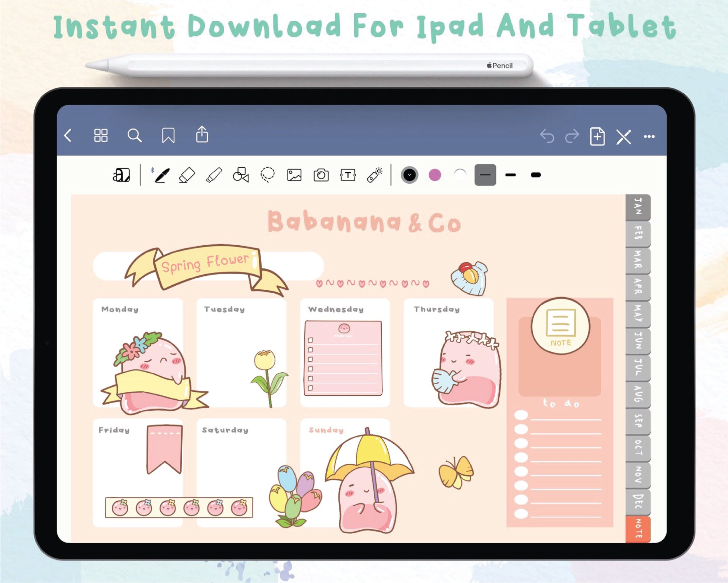Screen dimensions: 728x583
Task: Open the JUL month tab
Action: (x=638, y=368)
